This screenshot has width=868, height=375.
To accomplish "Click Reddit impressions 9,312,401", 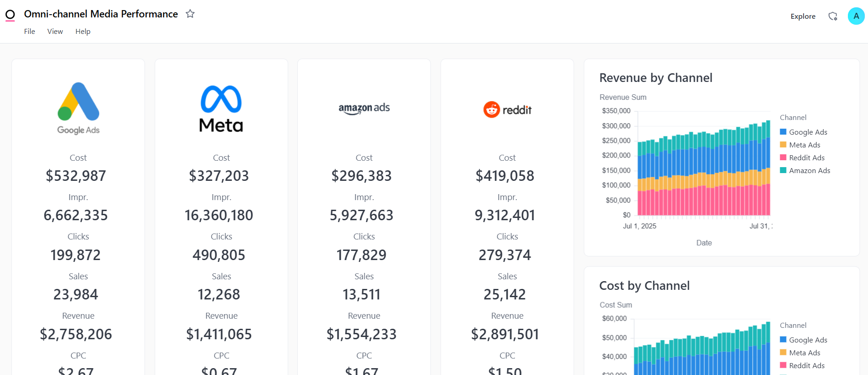I will [505, 215].
